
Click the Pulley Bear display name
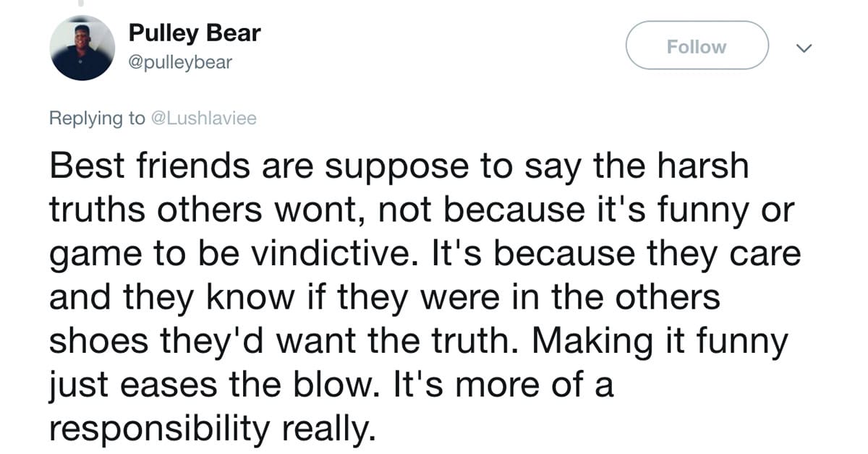pyautogui.click(x=194, y=33)
